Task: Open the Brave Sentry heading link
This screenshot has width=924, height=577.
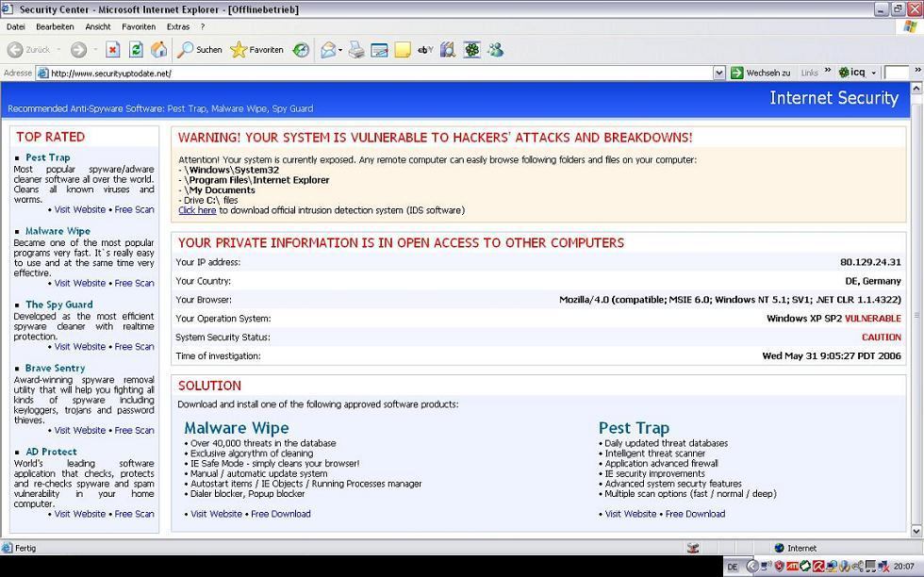Action: [x=56, y=368]
